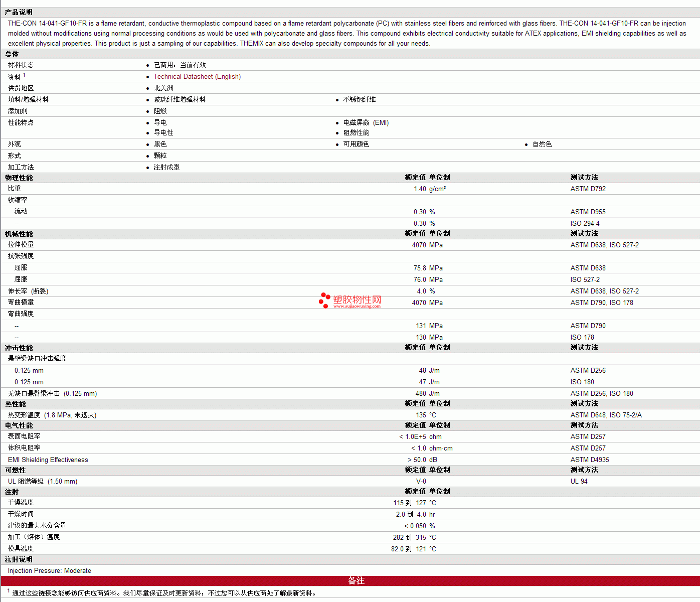Select the 形式 row label

point(14,156)
